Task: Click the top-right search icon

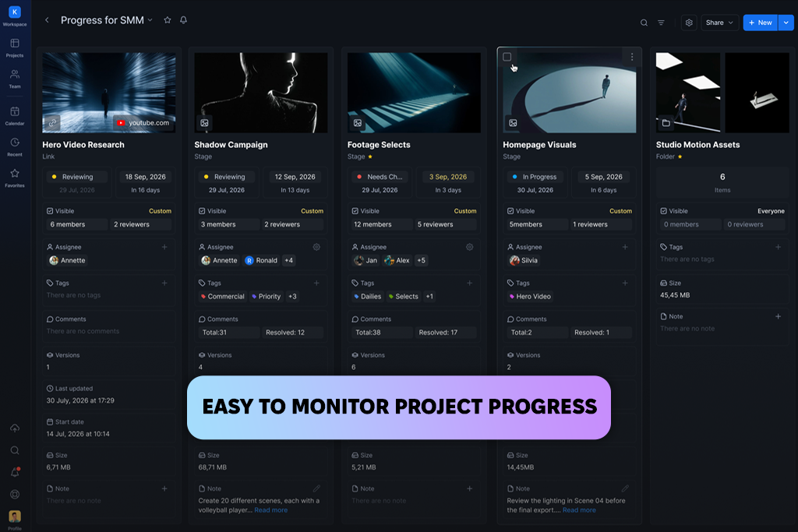Action: coord(644,23)
